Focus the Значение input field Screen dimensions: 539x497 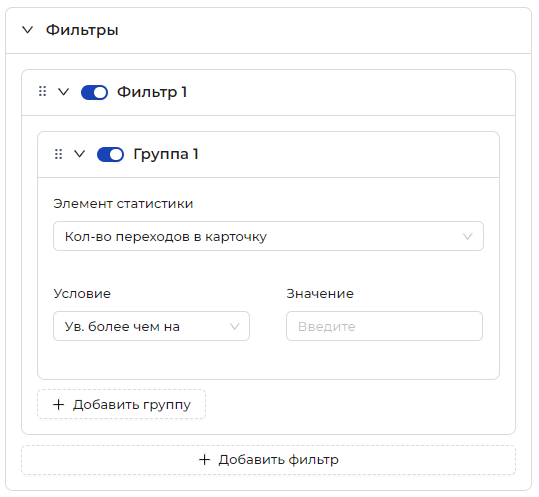(x=384, y=326)
